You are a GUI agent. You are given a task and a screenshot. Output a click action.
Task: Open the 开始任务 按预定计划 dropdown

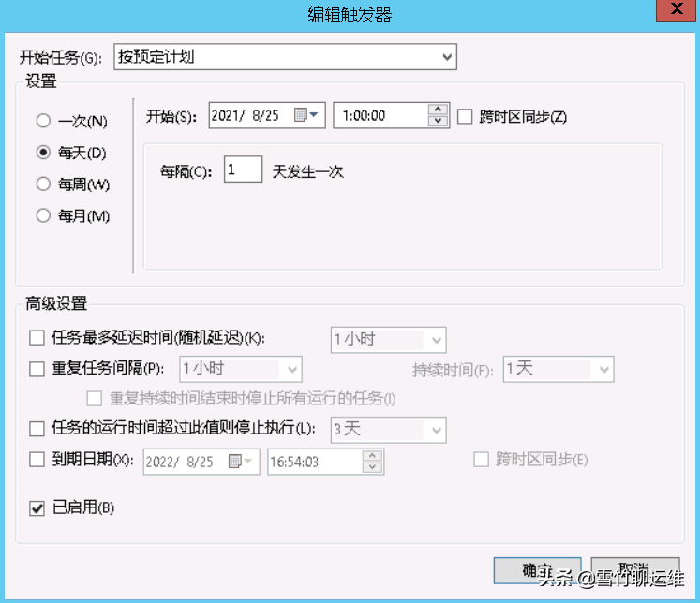click(285, 56)
